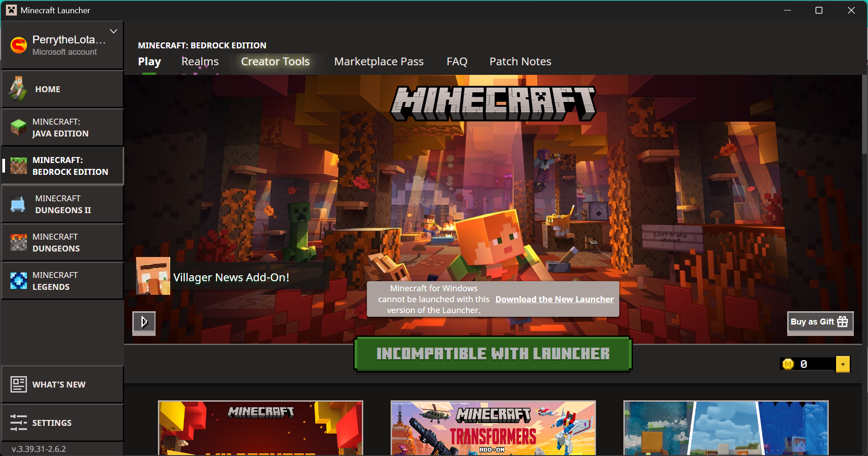Click the play arrow button on the banner

pyautogui.click(x=144, y=323)
